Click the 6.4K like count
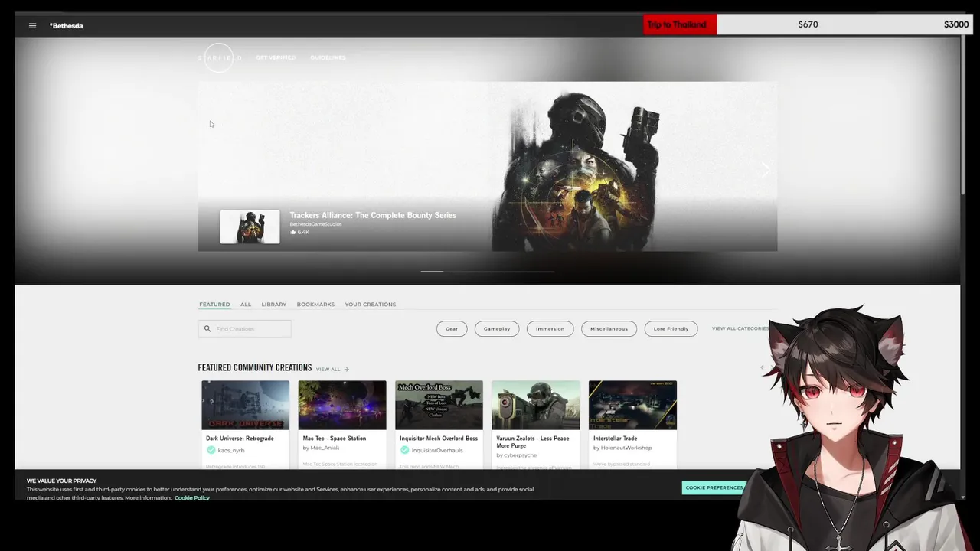The image size is (980, 551). point(303,232)
